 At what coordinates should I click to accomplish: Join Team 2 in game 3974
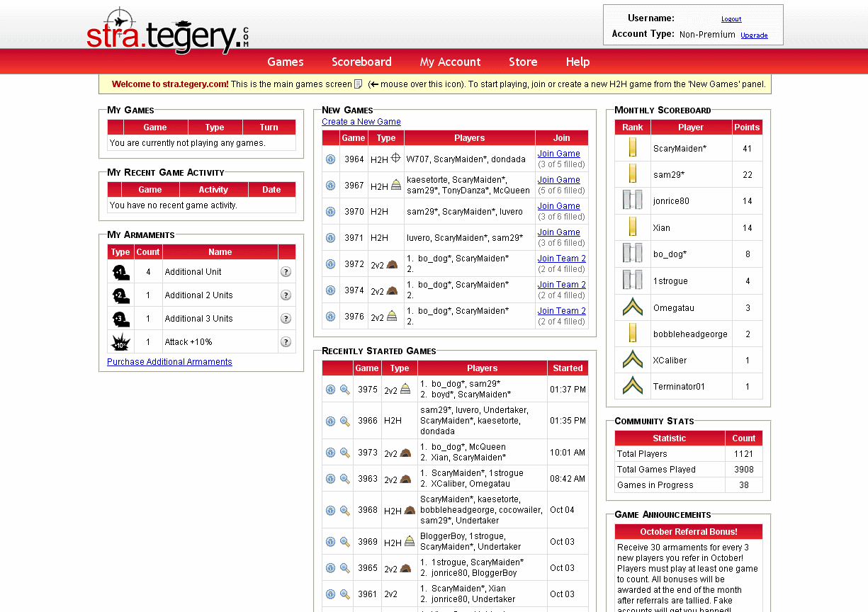[x=561, y=285]
